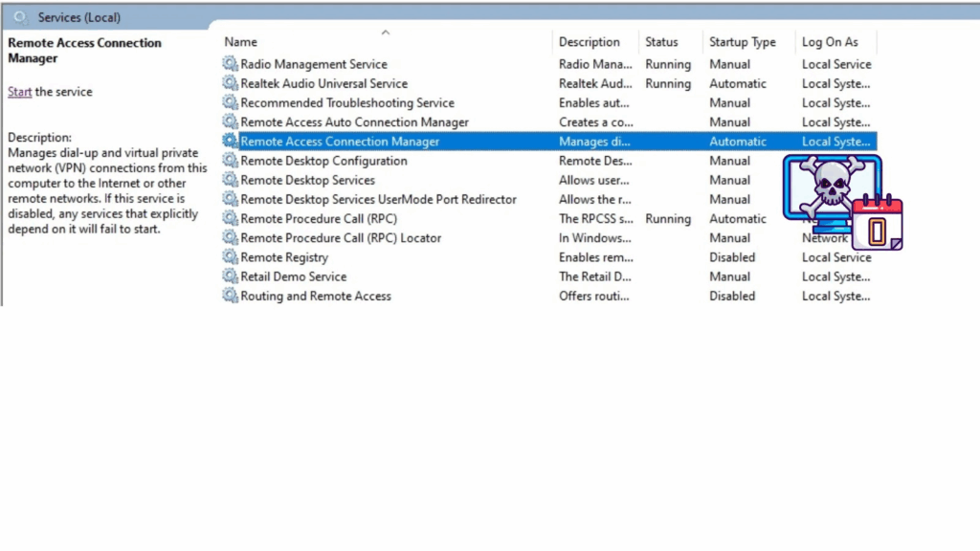Select Remote Desktop Configuration service name

pos(323,161)
